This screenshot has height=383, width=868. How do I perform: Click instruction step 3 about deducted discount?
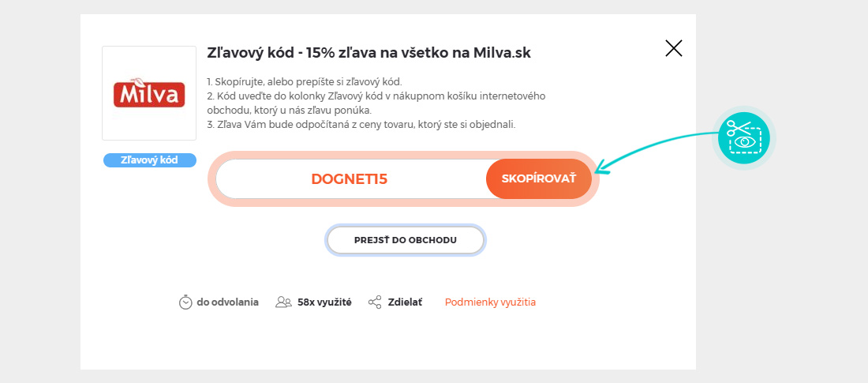pos(361,124)
